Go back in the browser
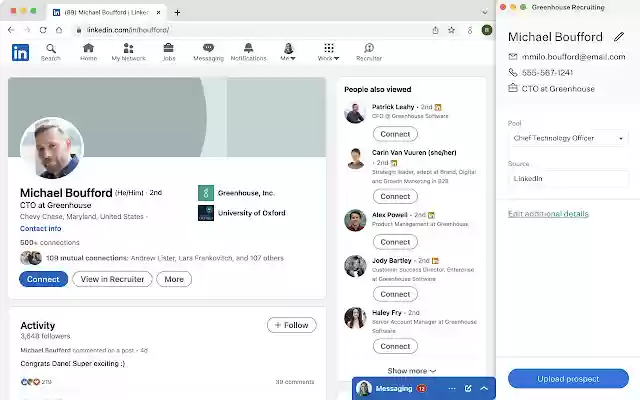Screen dimensions: 640x400 click(11, 30)
